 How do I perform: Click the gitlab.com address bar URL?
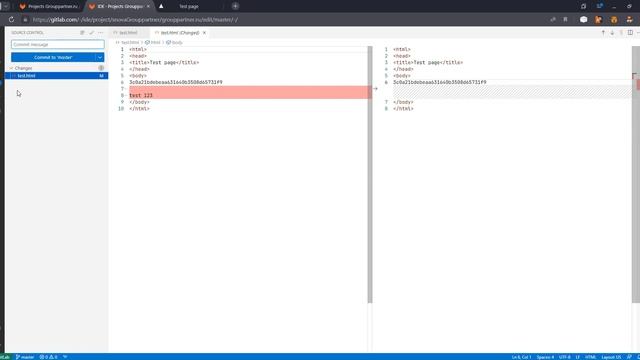tap(135, 20)
